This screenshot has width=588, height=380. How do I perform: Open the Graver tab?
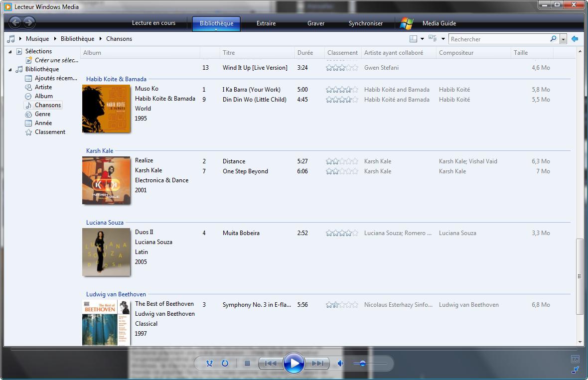click(x=315, y=23)
